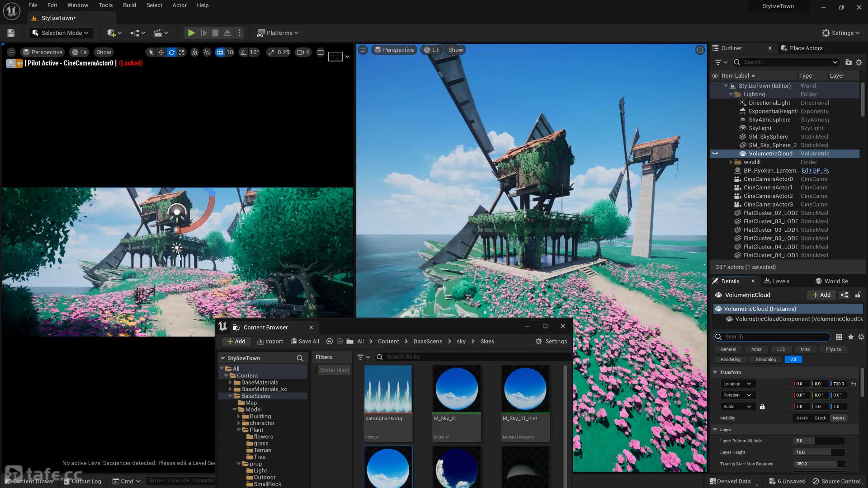Open the Actor menu
Viewport: 868px width, 488px height.
click(179, 5)
